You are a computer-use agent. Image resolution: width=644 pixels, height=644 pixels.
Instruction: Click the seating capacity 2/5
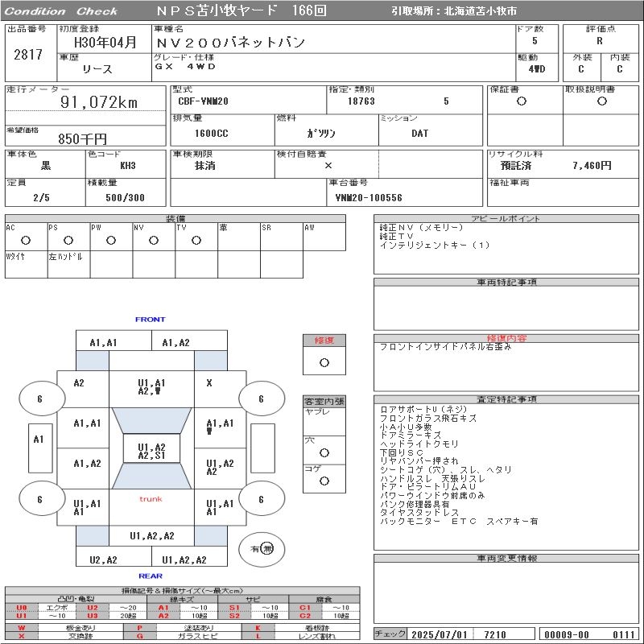coord(42,197)
